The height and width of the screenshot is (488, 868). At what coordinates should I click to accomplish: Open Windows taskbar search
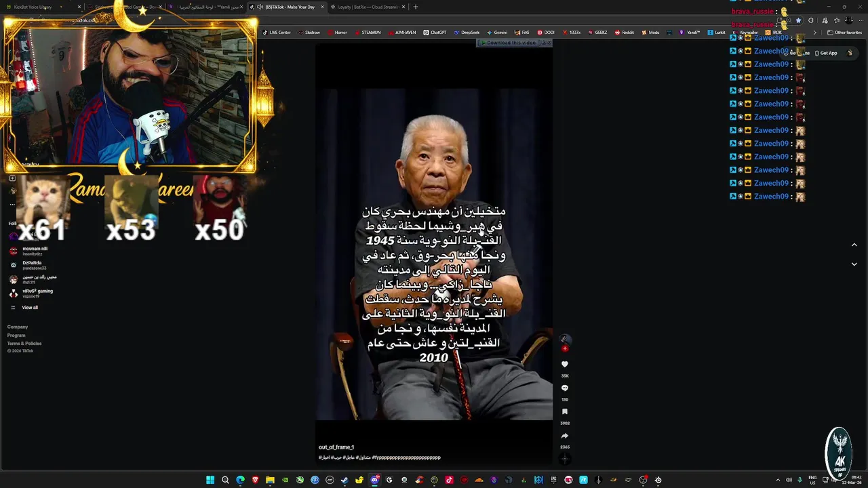pos(225,480)
